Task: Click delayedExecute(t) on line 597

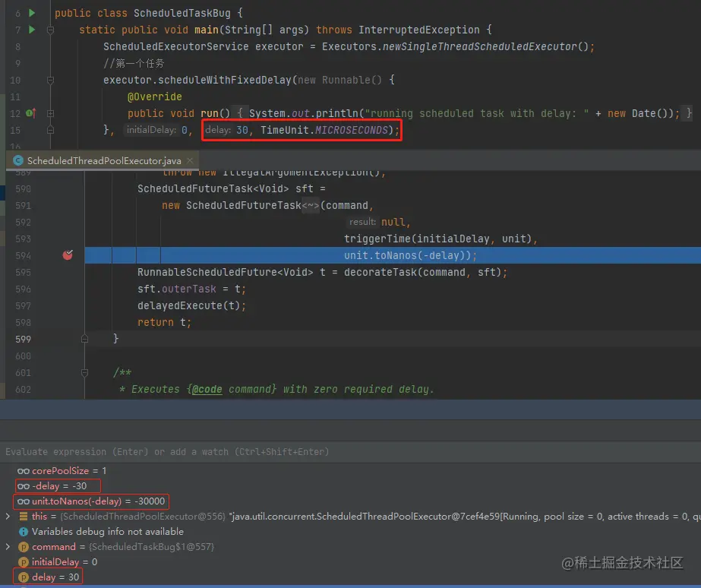Action: pos(188,305)
